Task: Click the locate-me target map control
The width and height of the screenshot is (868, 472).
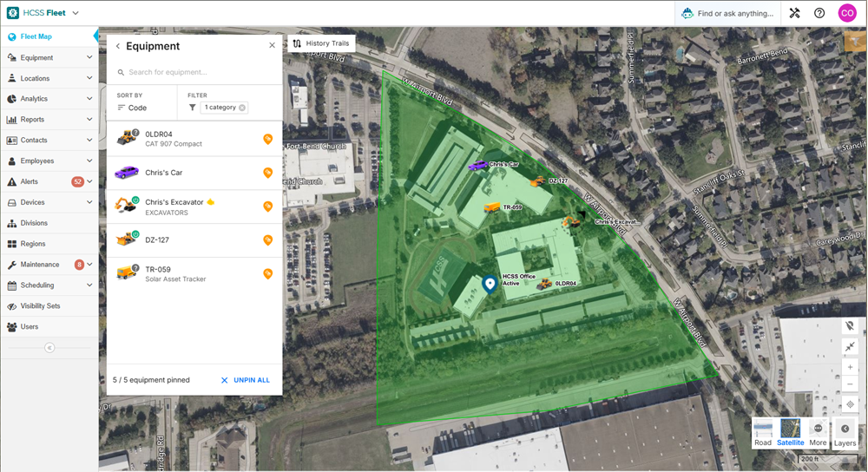Action: point(850,404)
